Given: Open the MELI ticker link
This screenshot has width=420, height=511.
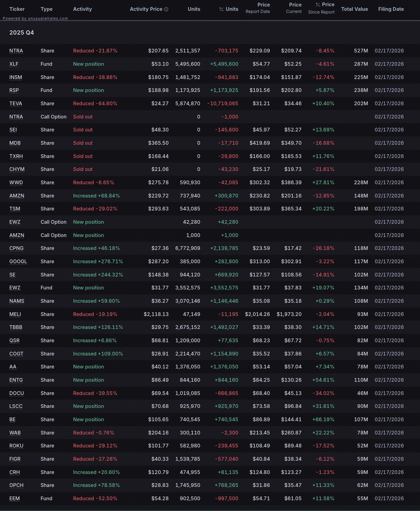Looking at the screenshot, I should pyautogui.click(x=15, y=314).
